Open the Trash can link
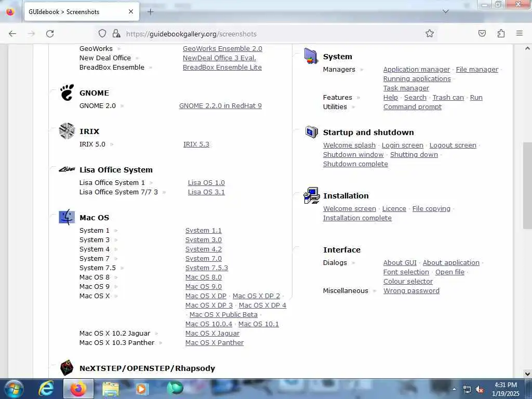This screenshot has height=399, width=532. click(x=448, y=97)
